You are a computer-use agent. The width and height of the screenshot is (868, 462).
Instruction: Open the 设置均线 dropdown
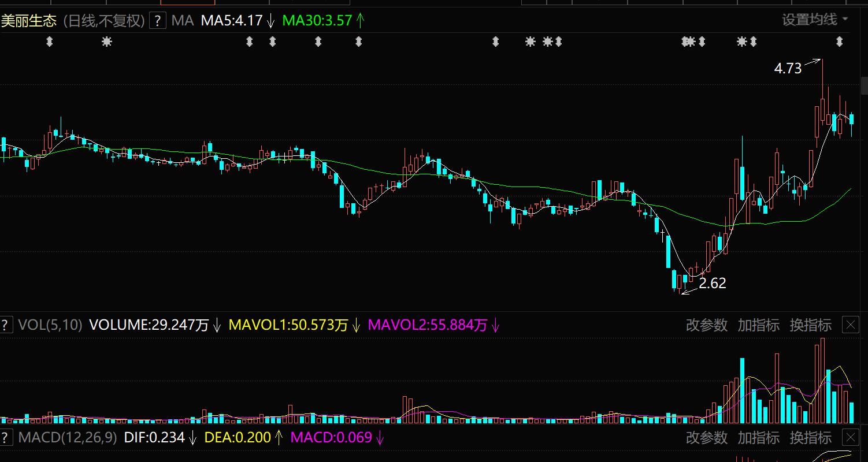click(815, 20)
